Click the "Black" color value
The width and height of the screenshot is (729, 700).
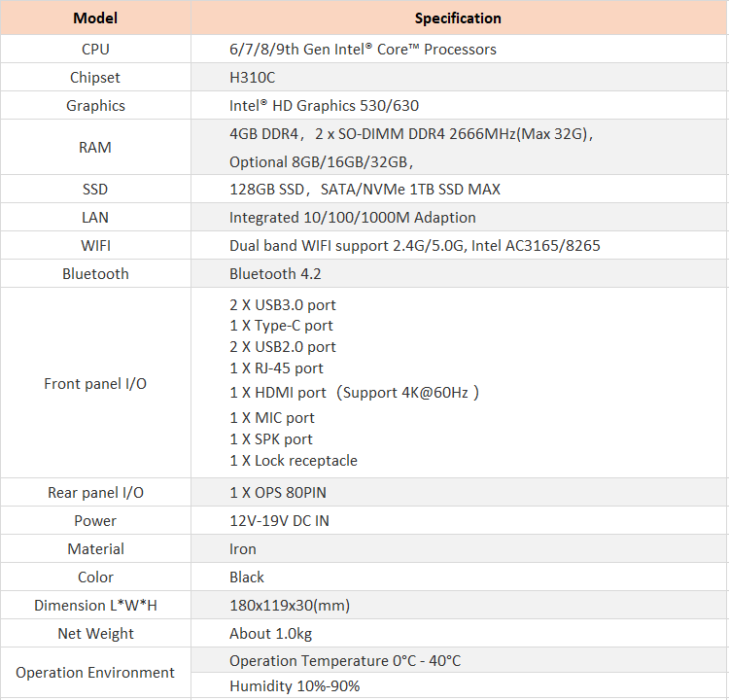[247, 577]
